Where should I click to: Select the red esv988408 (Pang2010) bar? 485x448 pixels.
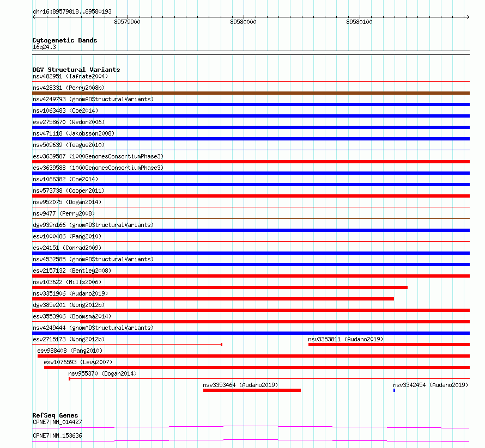click(253, 356)
